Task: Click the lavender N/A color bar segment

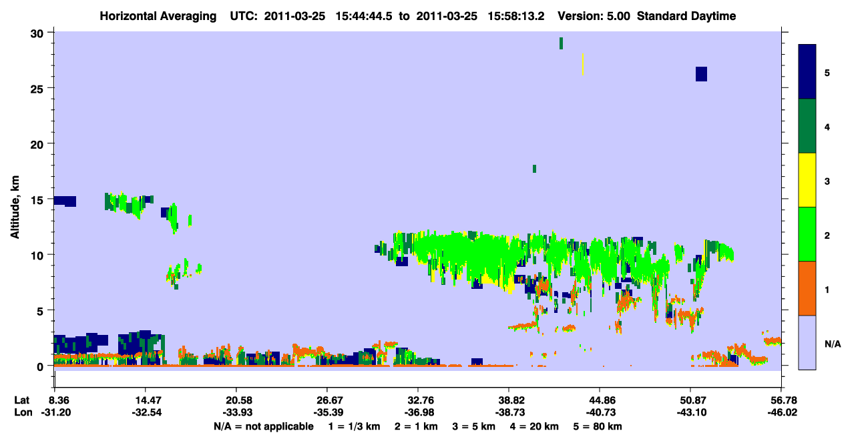Action: [x=807, y=342]
